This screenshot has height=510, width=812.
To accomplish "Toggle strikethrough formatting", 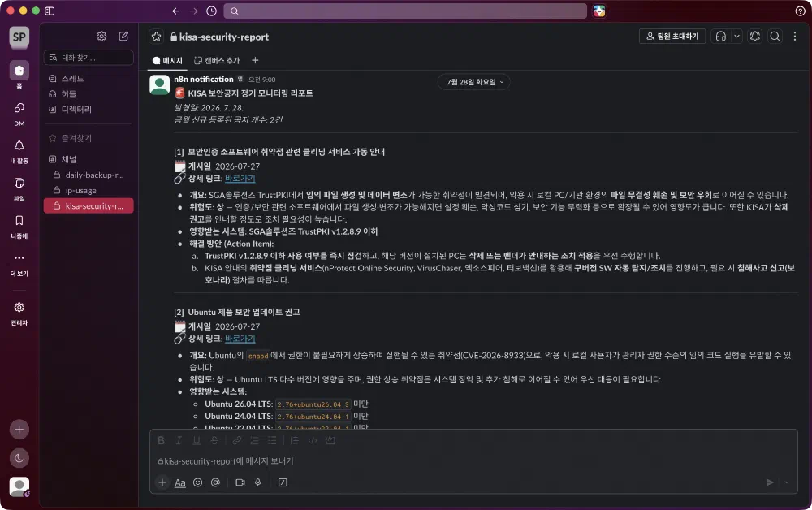I will pos(214,441).
